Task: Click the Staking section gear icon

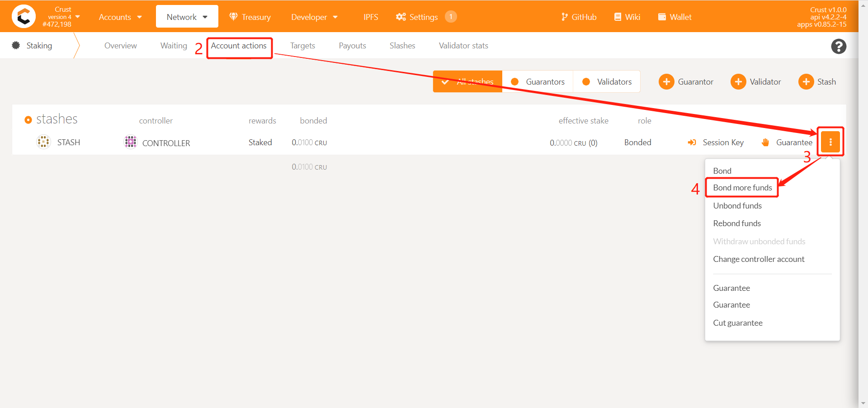Action: click(x=16, y=45)
